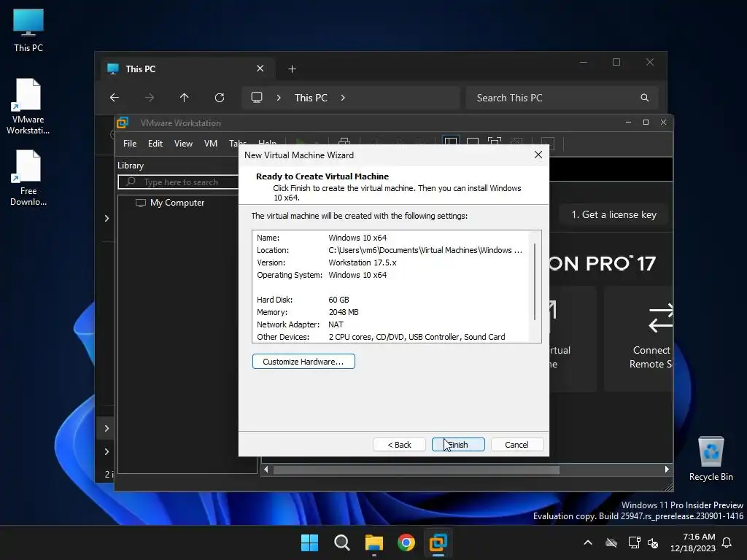Focus the Search This PC field
The image size is (747, 560).
click(562, 98)
